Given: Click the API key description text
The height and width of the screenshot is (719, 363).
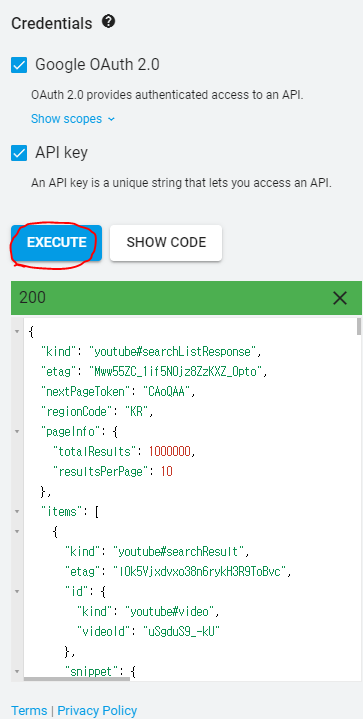Looking at the screenshot, I should point(181,183).
